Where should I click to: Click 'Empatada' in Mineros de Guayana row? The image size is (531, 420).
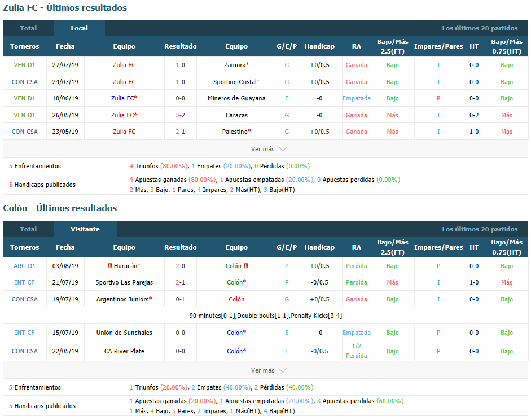356,98
